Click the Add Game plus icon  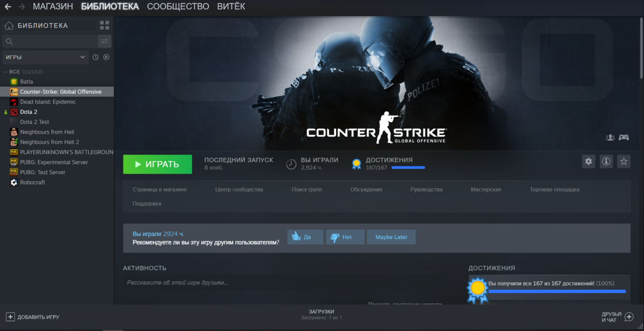[x=10, y=317]
